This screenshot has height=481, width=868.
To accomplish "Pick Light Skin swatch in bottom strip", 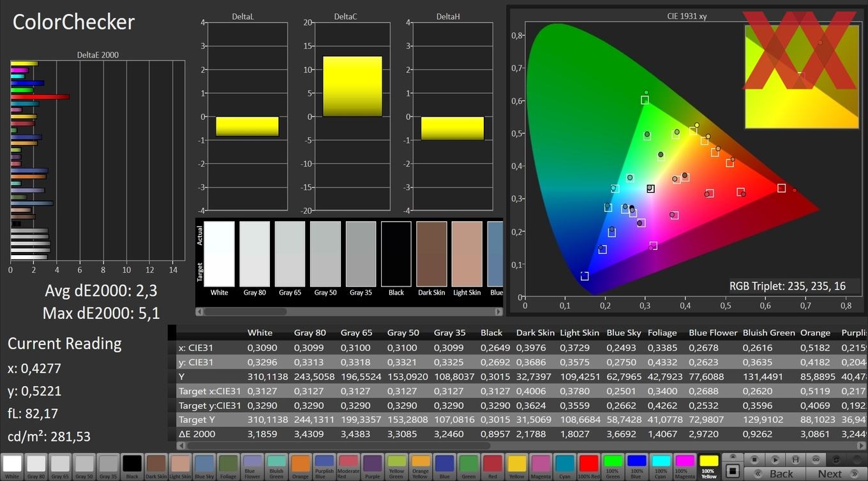I will [x=180, y=466].
